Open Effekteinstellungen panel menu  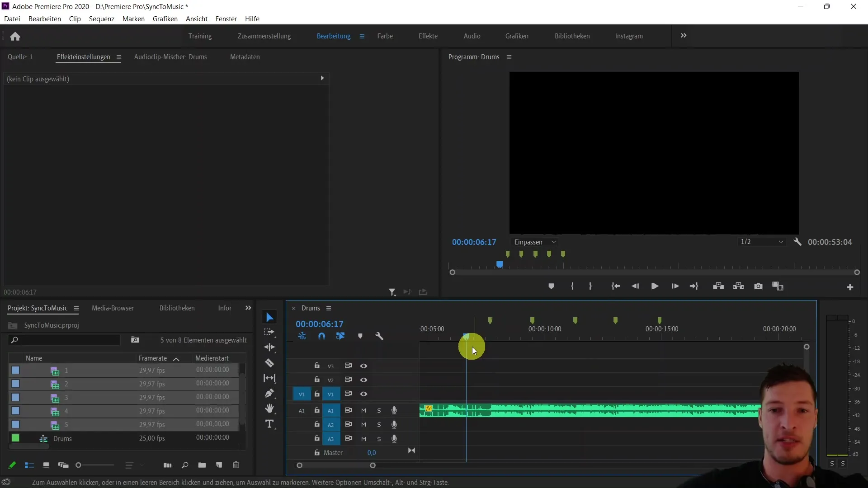click(x=119, y=57)
